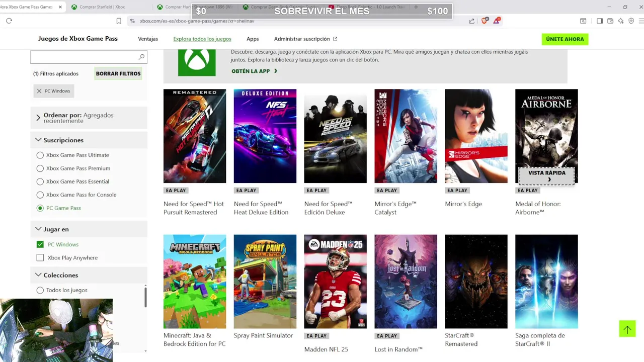Click VISTA RÁPIDA on Medal of Honor
Screen dimensions: 644x362
click(546, 175)
